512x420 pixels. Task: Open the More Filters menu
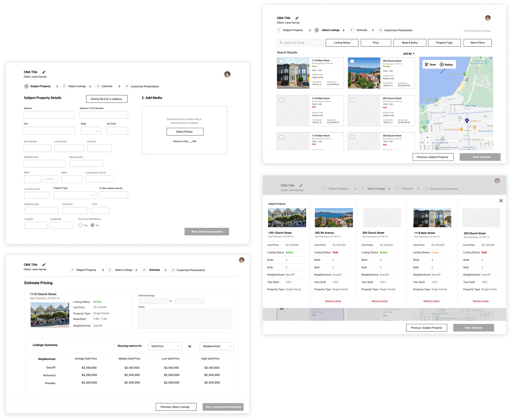point(478,43)
